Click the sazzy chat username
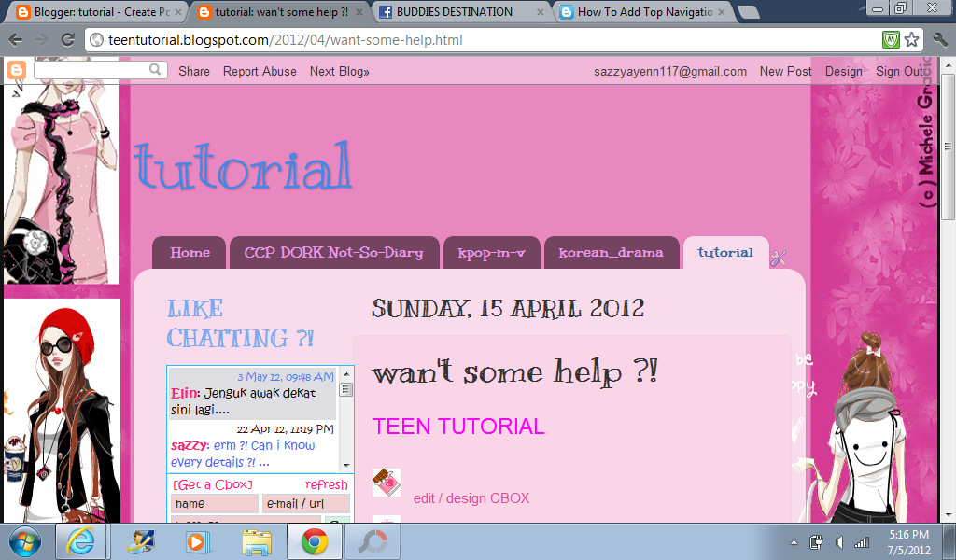Screen dimensions: 956x560 (x=190, y=445)
